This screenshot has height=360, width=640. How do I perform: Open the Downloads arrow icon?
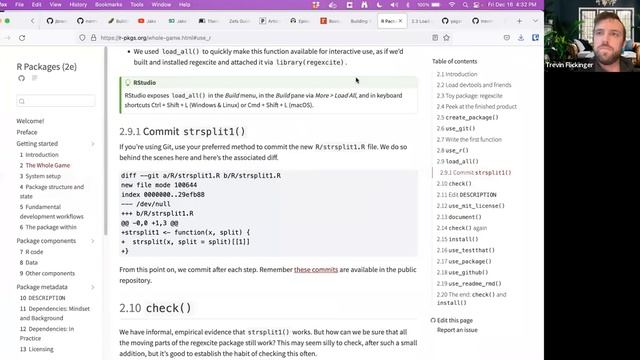521,38
